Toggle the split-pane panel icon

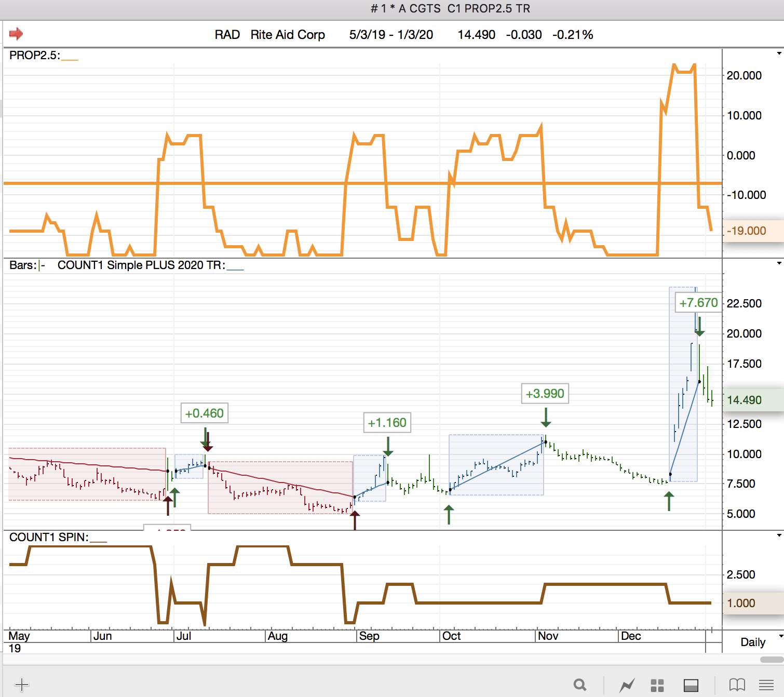pyautogui.click(x=691, y=686)
